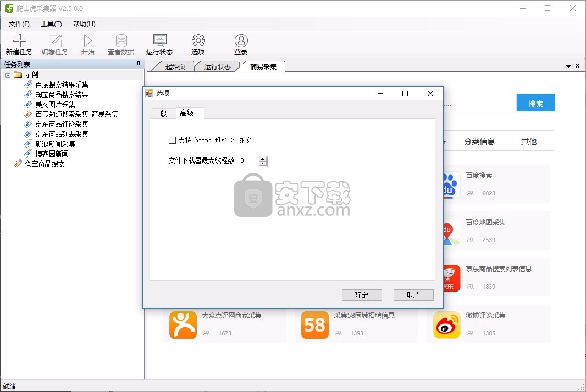Select task 百度搜索结果采集
586x392 pixels.
pos(62,85)
